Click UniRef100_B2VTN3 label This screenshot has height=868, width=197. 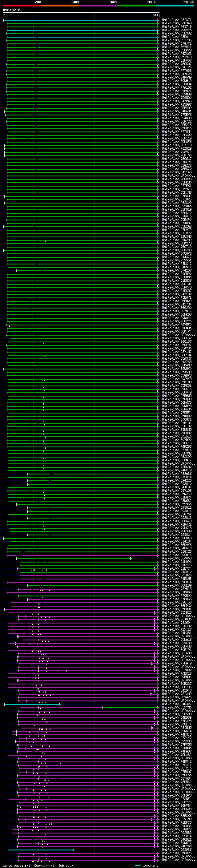click(176, 819)
